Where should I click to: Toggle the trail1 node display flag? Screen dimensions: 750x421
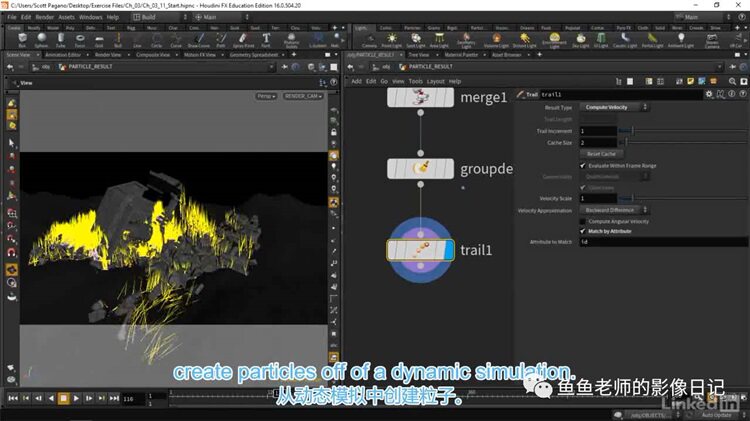click(449, 250)
